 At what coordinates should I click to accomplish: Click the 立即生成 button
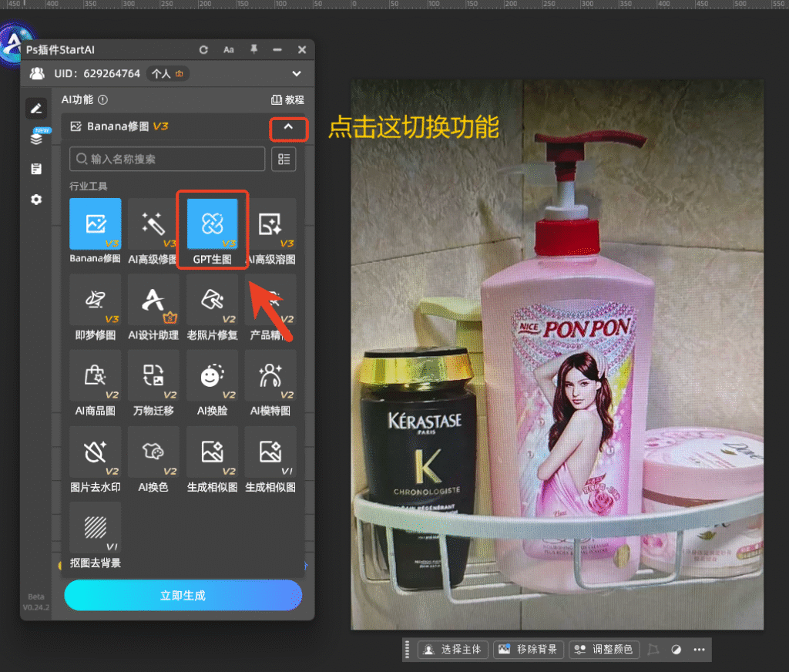click(x=183, y=596)
